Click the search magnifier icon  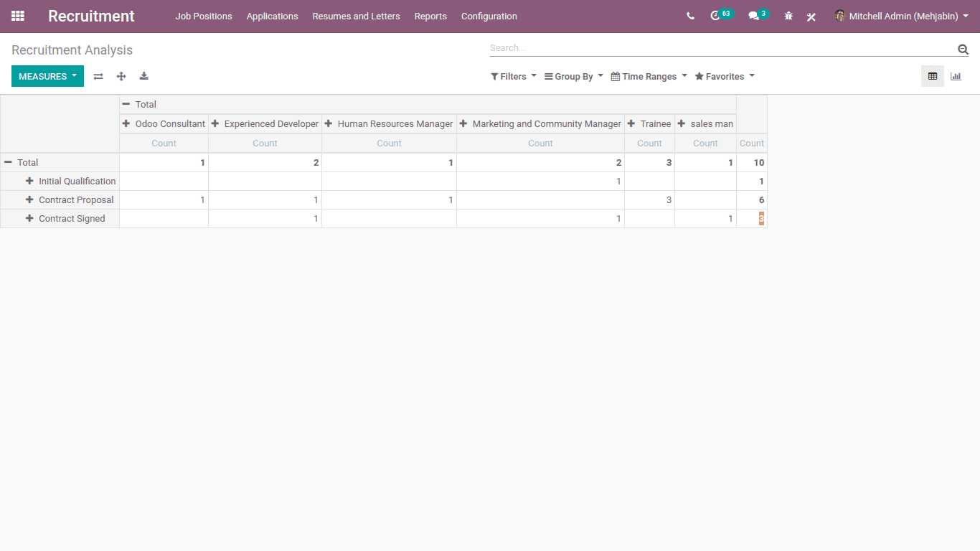(963, 49)
